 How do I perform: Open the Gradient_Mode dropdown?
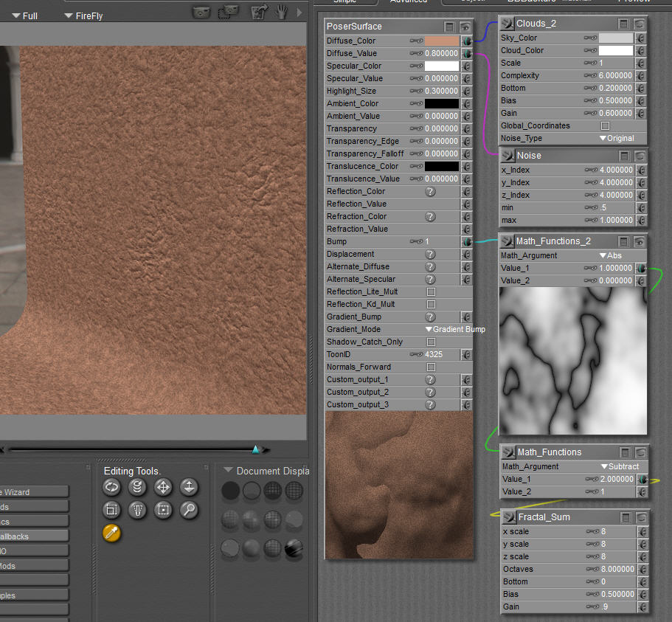(x=454, y=330)
